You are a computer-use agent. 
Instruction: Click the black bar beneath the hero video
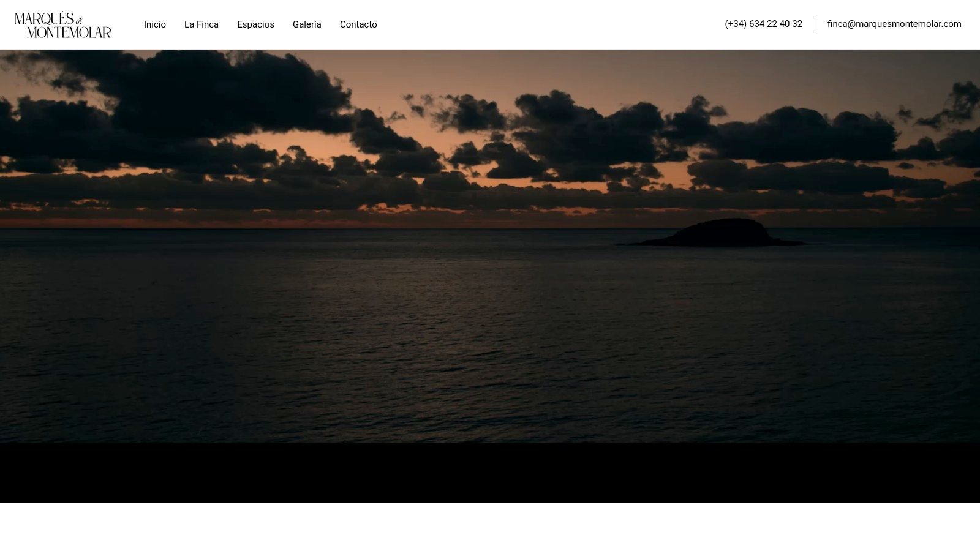pos(490,473)
